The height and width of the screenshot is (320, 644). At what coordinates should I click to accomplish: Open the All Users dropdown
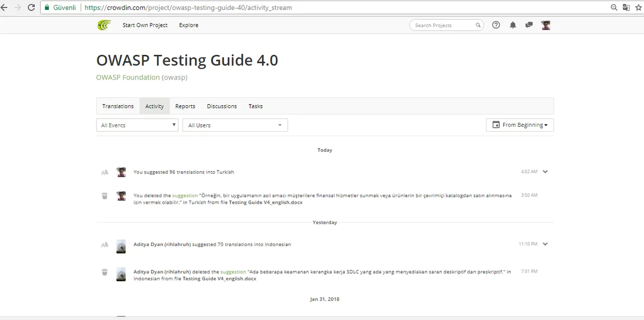[235, 125]
